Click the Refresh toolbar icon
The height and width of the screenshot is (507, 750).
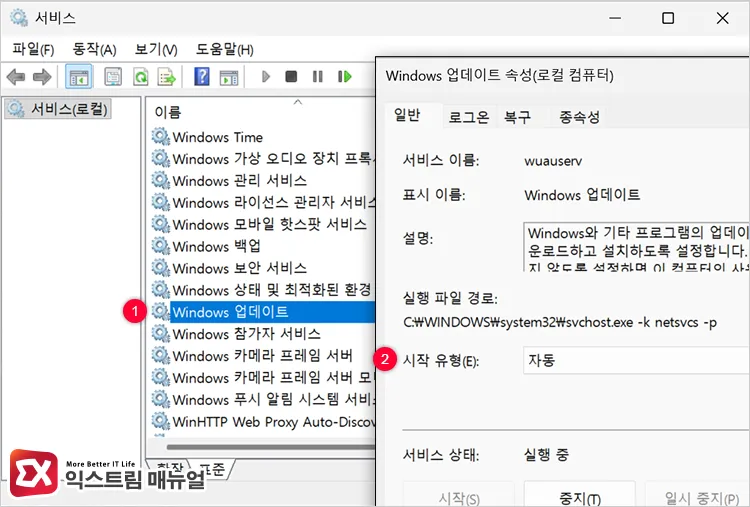tap(141, 77)
